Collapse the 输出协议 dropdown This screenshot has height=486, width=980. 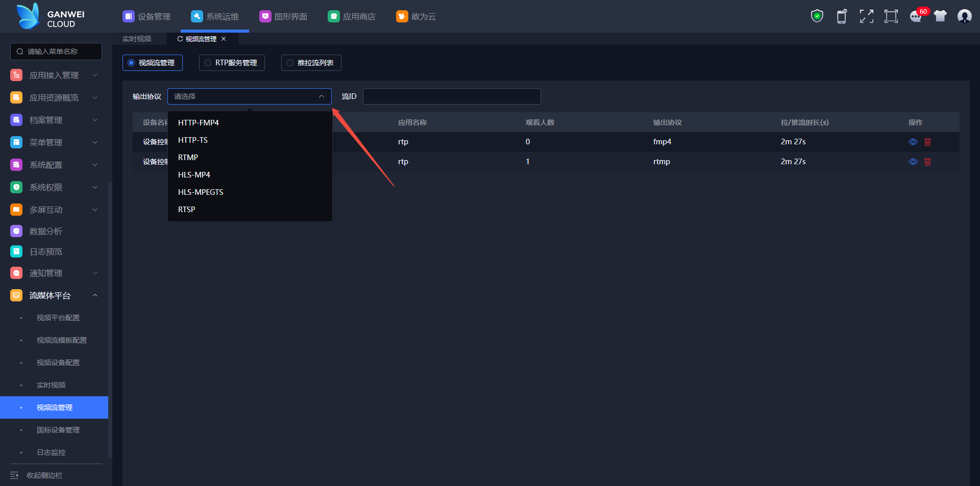[x=322, y=96]
